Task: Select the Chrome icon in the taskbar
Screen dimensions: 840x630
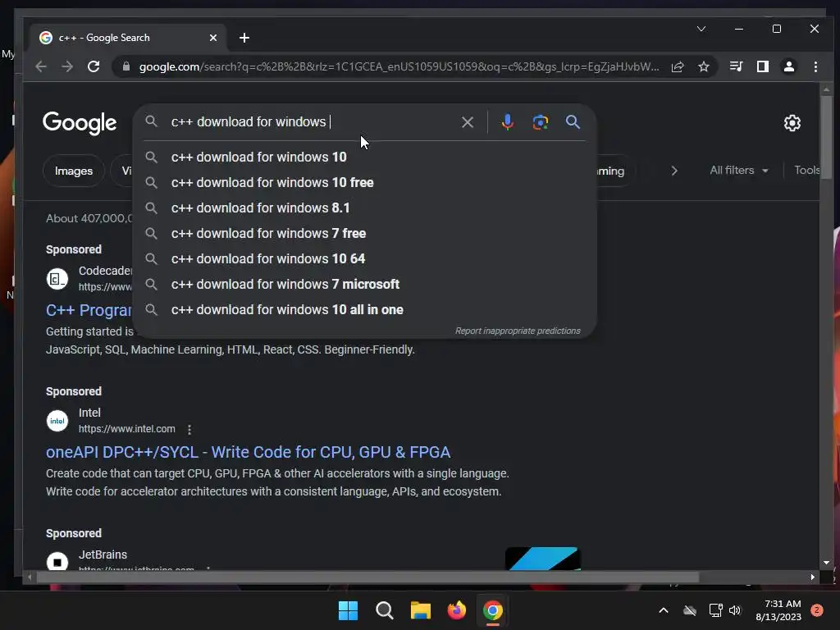Action: [x=493, y=610]
